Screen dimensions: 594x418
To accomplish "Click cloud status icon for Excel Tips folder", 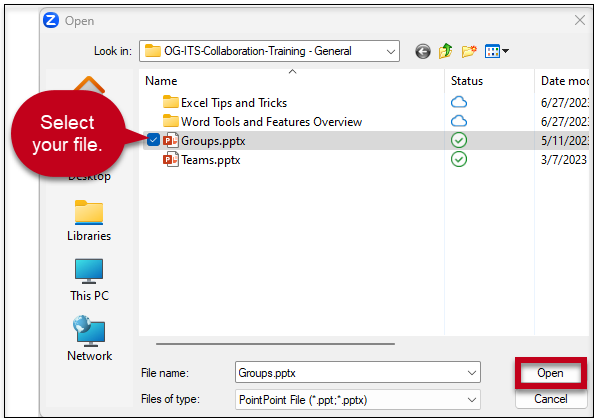I will (459, 102).
